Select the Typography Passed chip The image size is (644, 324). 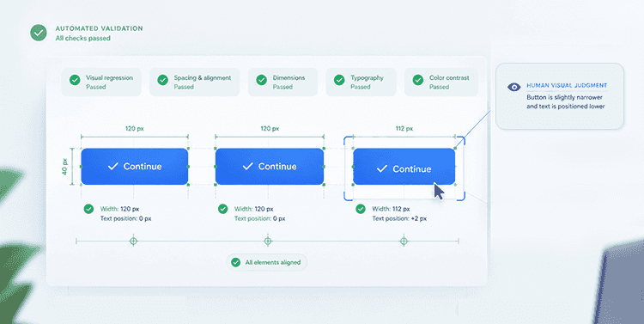click(361, 82)
